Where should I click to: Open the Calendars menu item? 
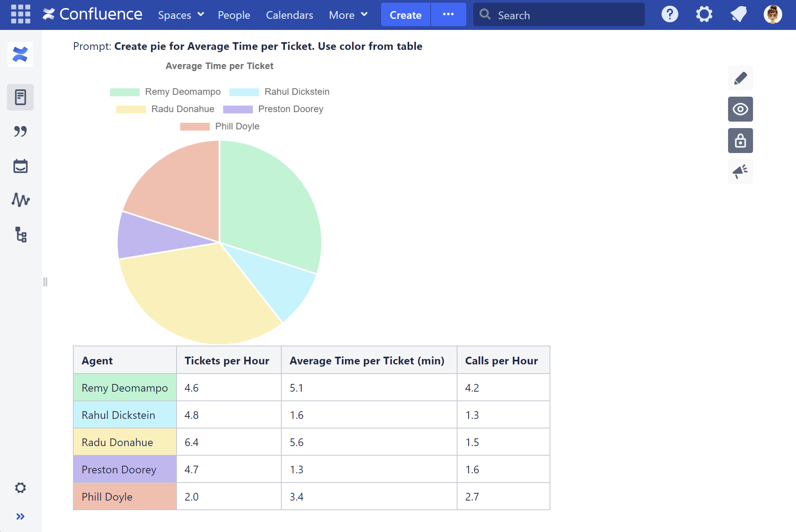pyautogui.click(x=289, y=15)
